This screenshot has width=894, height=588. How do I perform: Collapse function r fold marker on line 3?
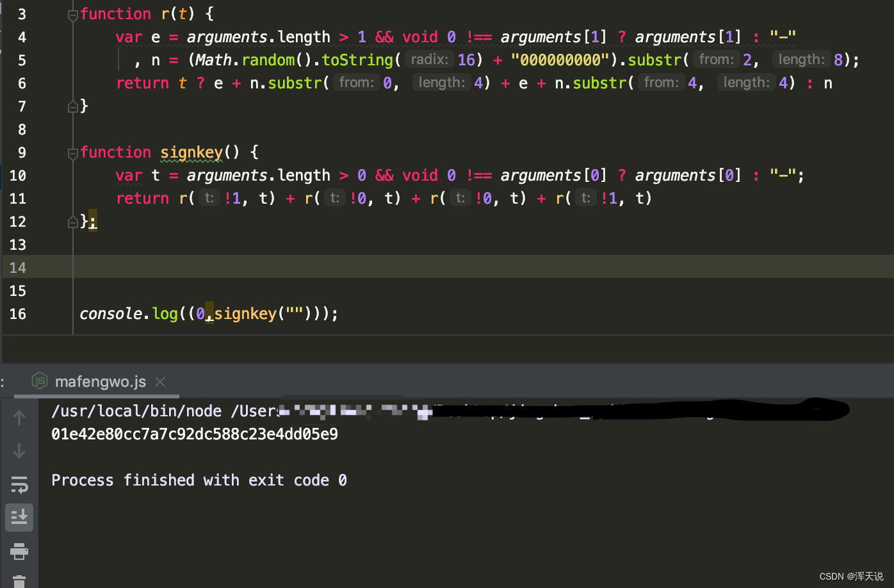[x=72, y=15]
